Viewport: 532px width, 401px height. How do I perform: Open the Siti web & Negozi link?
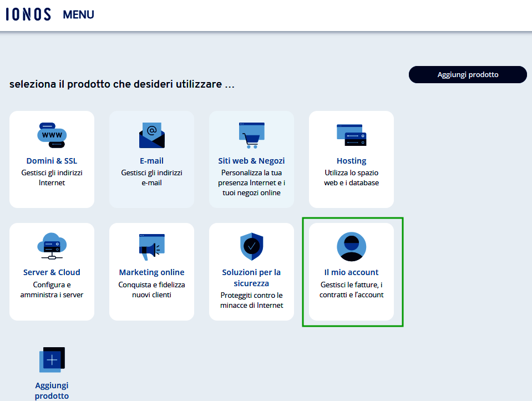point(251,161)
